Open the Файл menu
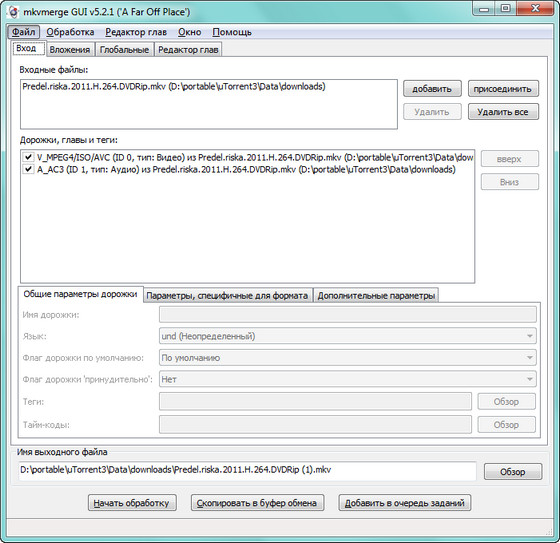Viewport: 560px width, 543px height. click(x=24, y=32)
